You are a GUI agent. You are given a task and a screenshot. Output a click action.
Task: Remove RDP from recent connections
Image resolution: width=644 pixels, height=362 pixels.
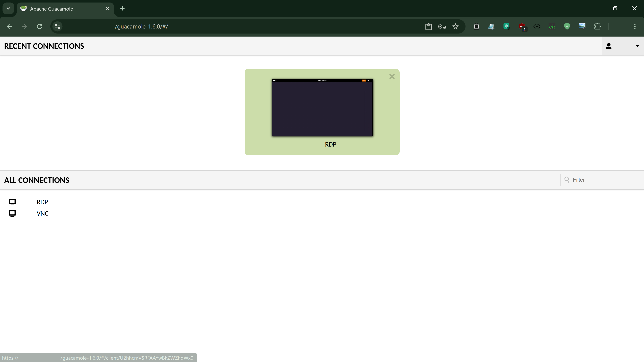pyautogui.click(x=392, y=76)
